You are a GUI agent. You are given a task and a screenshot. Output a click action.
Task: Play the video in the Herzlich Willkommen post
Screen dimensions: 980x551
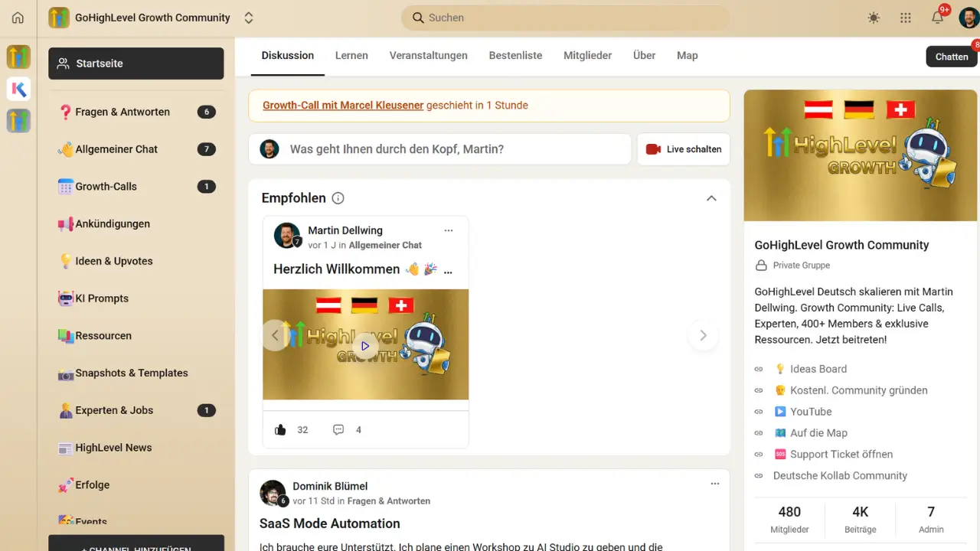click(x=365, y=346)
